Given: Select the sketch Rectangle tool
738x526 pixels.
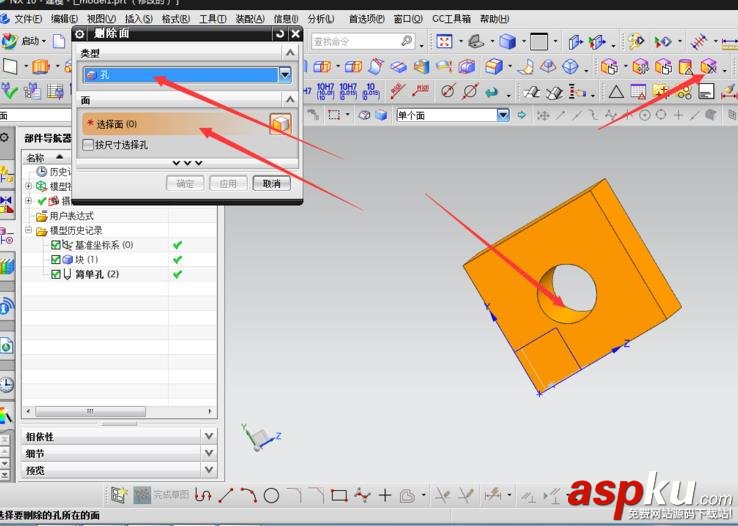Looking at the screenshot, I should click(339, 495).
